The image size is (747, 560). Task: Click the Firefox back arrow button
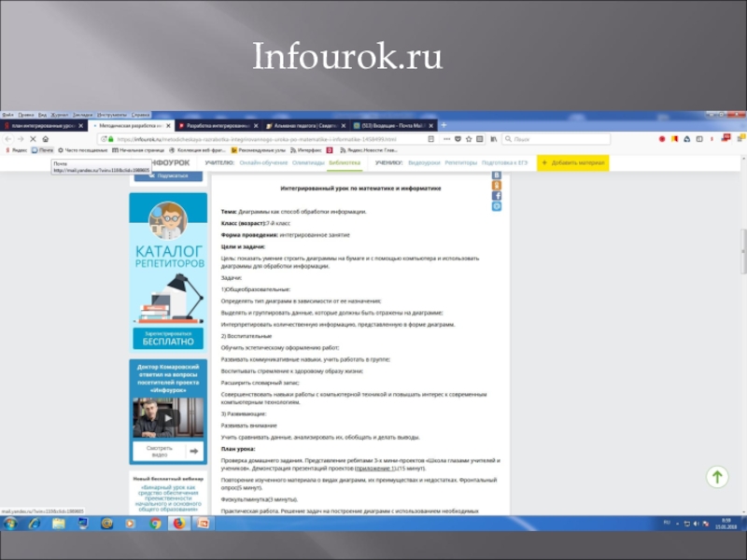[x=8, y=139]
